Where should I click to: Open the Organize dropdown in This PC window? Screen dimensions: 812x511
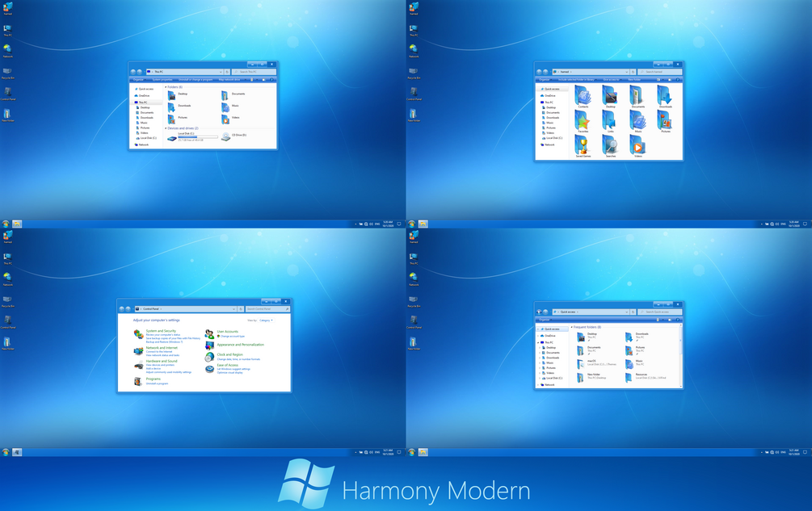(139, 80)
